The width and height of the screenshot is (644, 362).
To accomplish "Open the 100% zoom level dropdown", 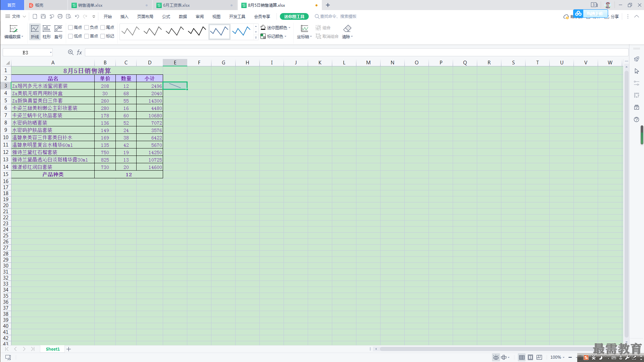I will (x=557, y=357).
